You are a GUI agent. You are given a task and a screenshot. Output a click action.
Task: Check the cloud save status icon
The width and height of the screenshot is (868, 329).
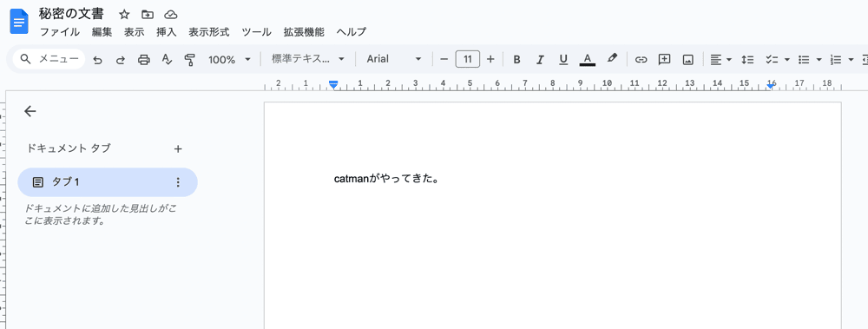pos(170,15)
